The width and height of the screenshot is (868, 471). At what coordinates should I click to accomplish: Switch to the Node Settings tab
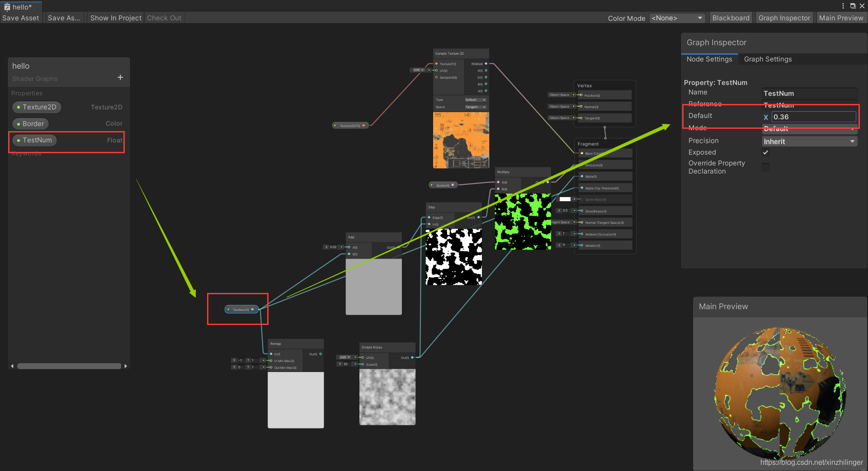tap(709, 59)
